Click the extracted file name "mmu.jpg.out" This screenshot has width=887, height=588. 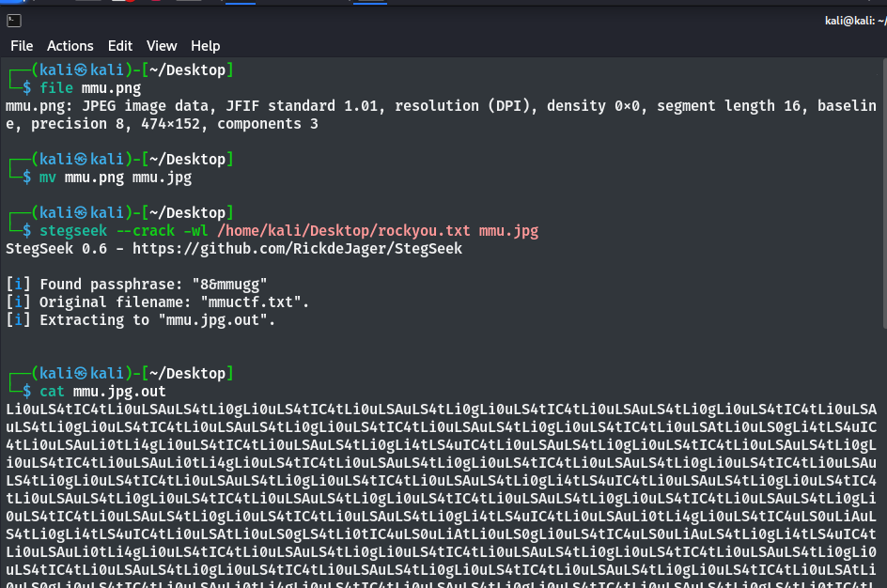click(212, 320)
